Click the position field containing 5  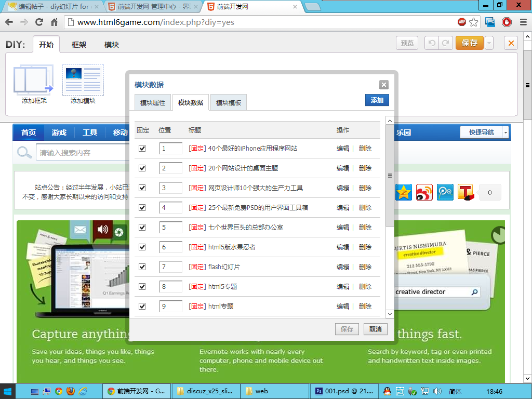(x=170, y=228)
